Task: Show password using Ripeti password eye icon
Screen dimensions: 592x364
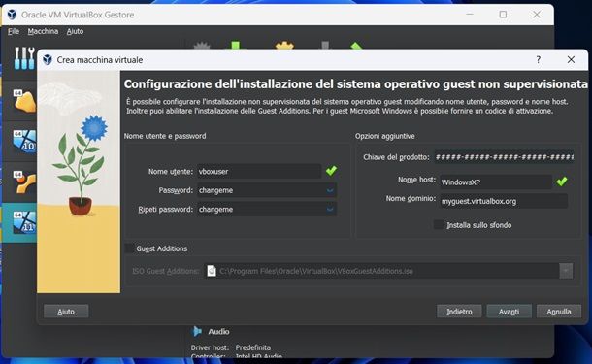Action: [330, 210]
